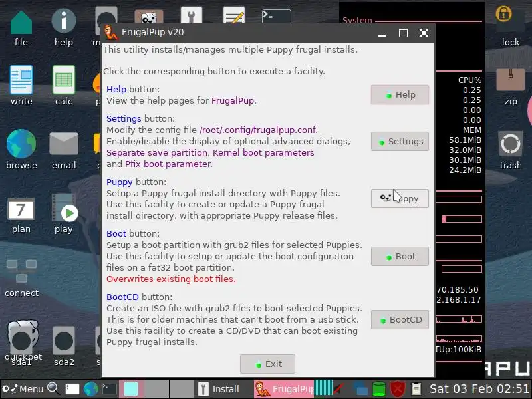The height and width of the screenshot is (399, 532).
Task: Exit the FrugalPup utility
Action: [267, 364]
